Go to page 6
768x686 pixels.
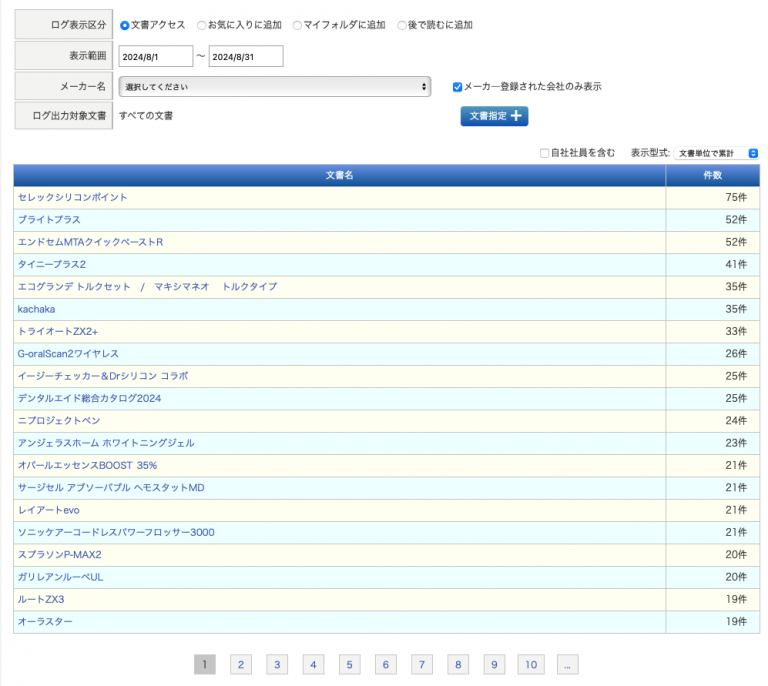[x=386, y=664]
